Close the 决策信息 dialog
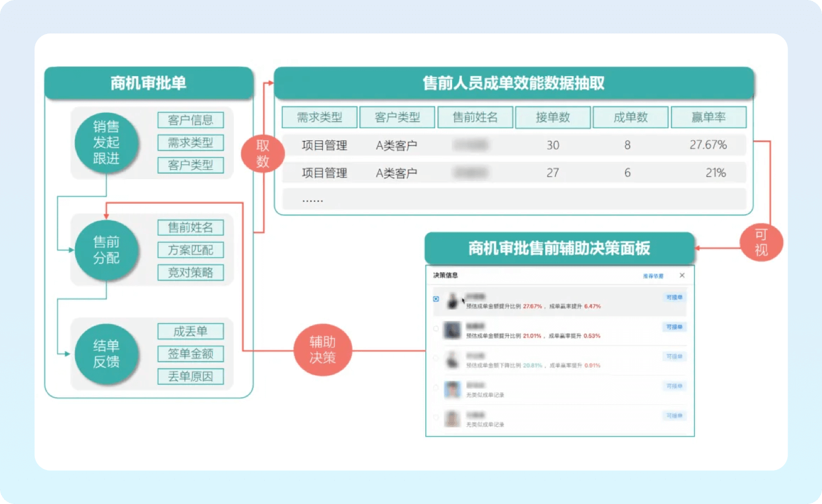This screenshot has height=504, width=822. [682, 276]
